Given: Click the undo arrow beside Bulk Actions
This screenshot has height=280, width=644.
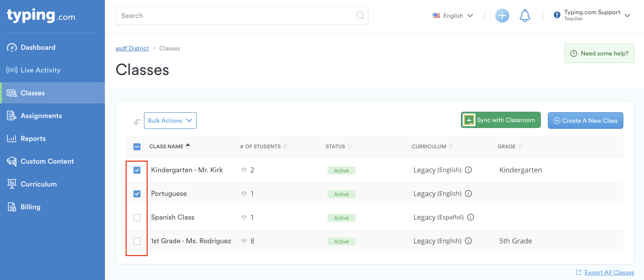Looking at the screenshot, I should (x=137, y=122).
